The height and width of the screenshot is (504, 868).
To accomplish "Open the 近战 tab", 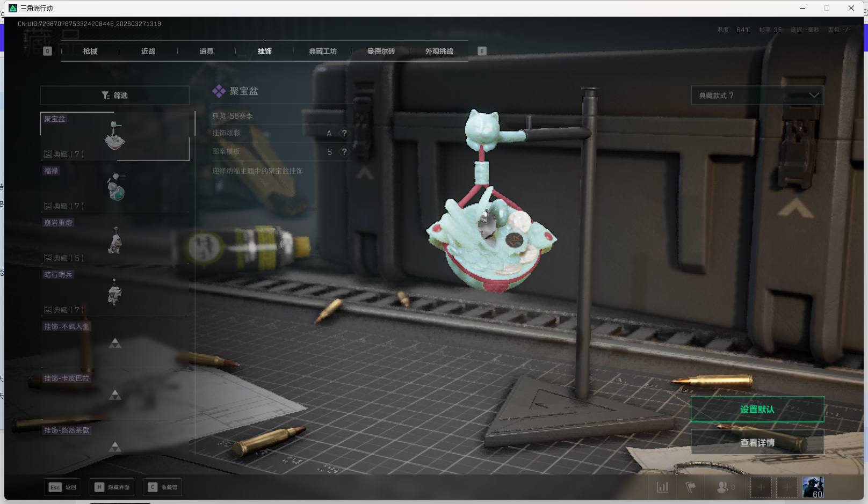I will click(148, 52).
